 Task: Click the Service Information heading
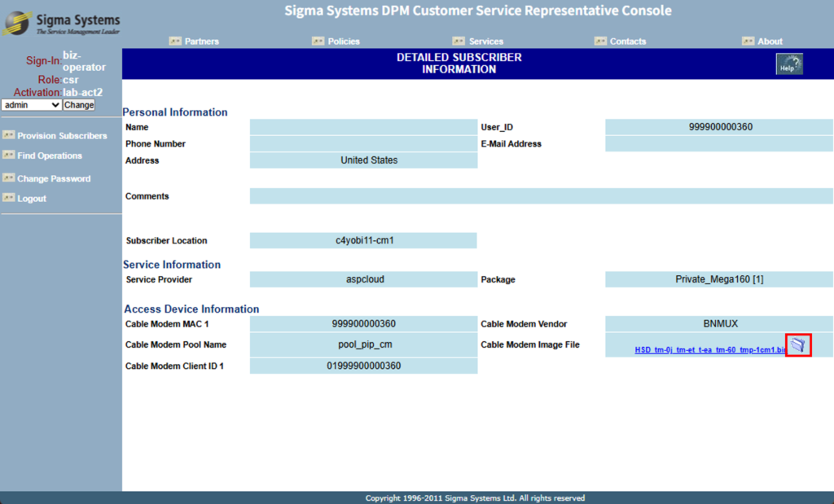[172, 265]
